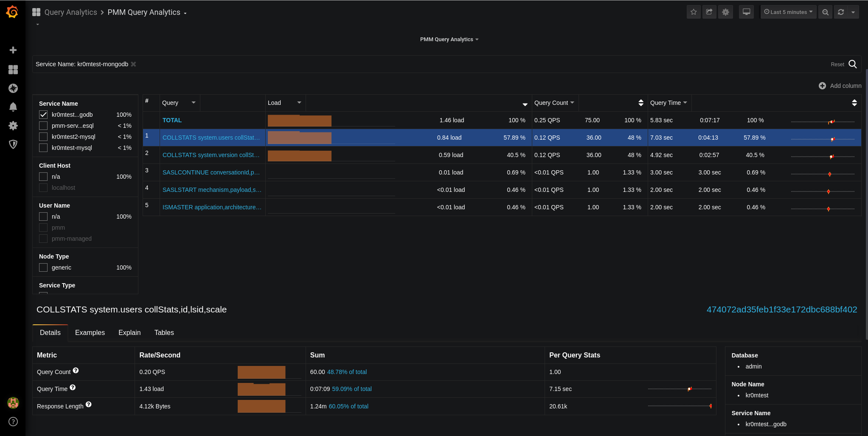Remove the kr0mtest-mongodb service name filter
868x436 pixels.
133,64
